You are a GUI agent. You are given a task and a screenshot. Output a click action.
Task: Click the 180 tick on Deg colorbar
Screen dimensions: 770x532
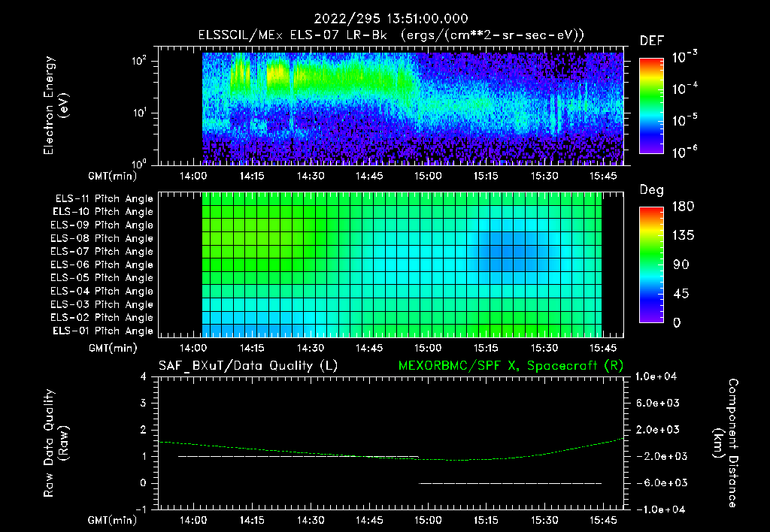click(684, 206)
